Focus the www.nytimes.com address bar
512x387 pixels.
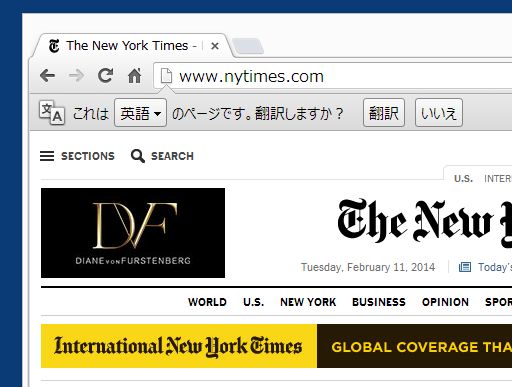click(333, 76)
